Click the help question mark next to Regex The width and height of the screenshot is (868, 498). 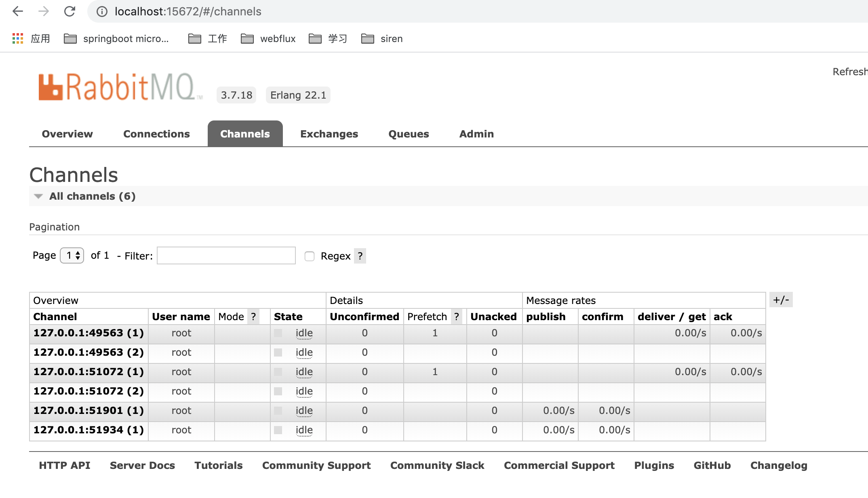[360, 256]
